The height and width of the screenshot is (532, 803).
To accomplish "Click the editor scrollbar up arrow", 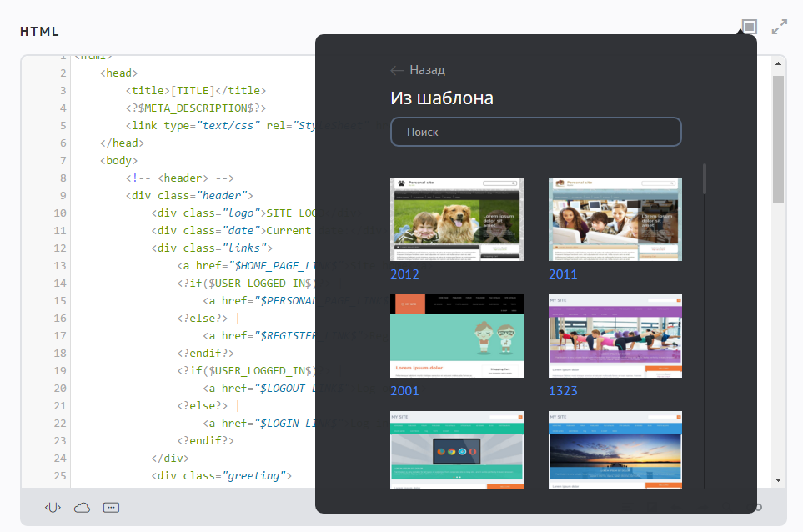I will click(778, 63).
